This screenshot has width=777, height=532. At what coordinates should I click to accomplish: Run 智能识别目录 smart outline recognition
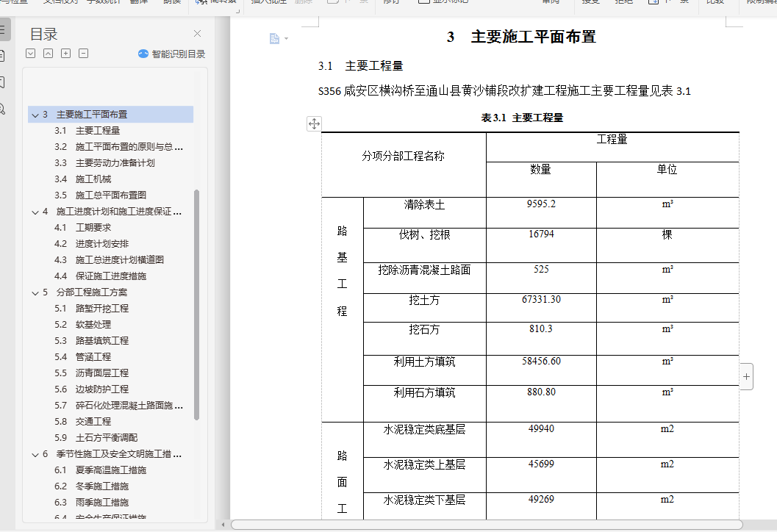(x=171, y=54)
